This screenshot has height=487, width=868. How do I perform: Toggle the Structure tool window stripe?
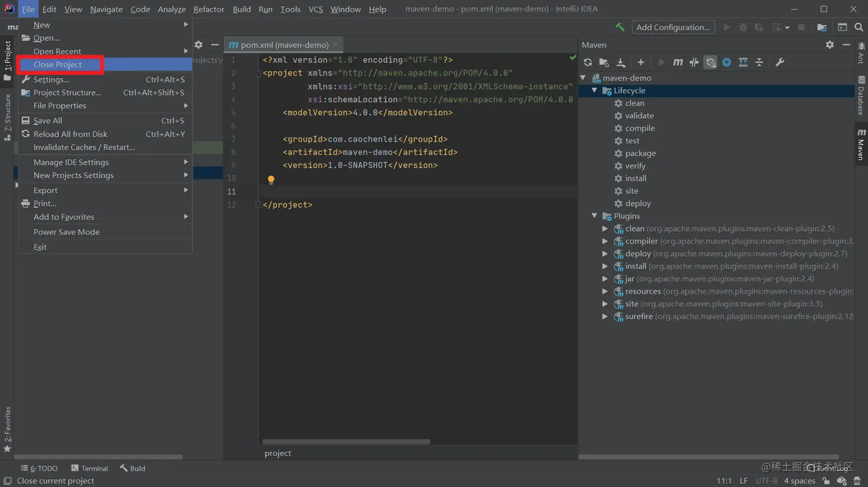point(7,118)
